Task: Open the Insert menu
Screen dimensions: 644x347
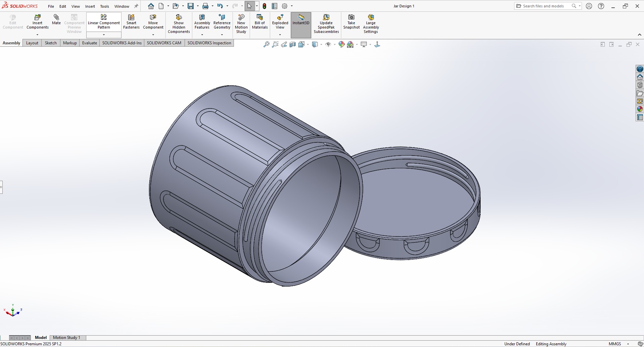Action: coord(90,6)
